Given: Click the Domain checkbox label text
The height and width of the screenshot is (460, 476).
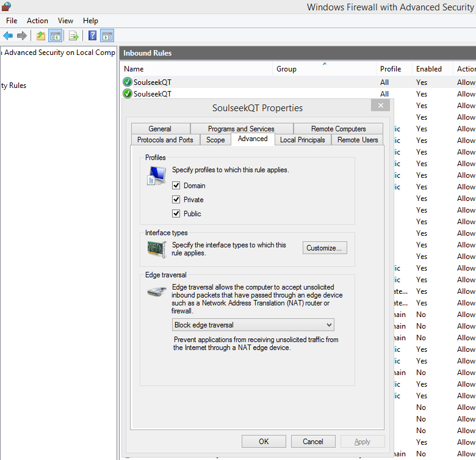Looking at the screenshot, I should click(194, 185).
